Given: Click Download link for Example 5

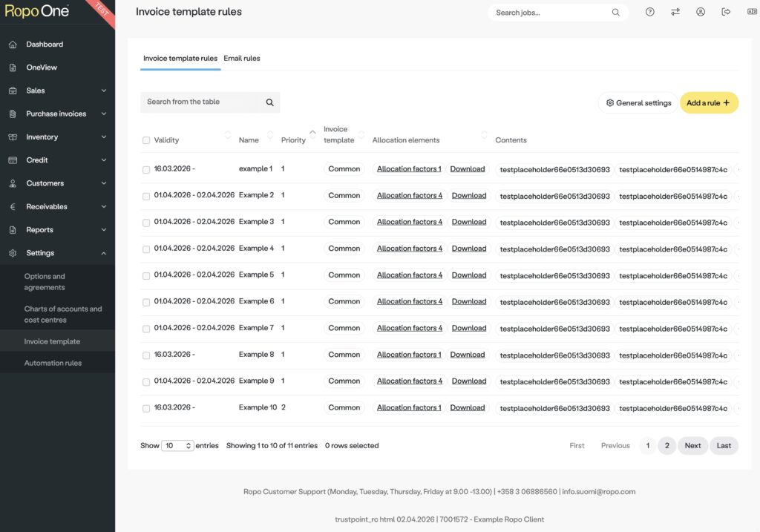Looking at the screenshot, I should [469, 275].
